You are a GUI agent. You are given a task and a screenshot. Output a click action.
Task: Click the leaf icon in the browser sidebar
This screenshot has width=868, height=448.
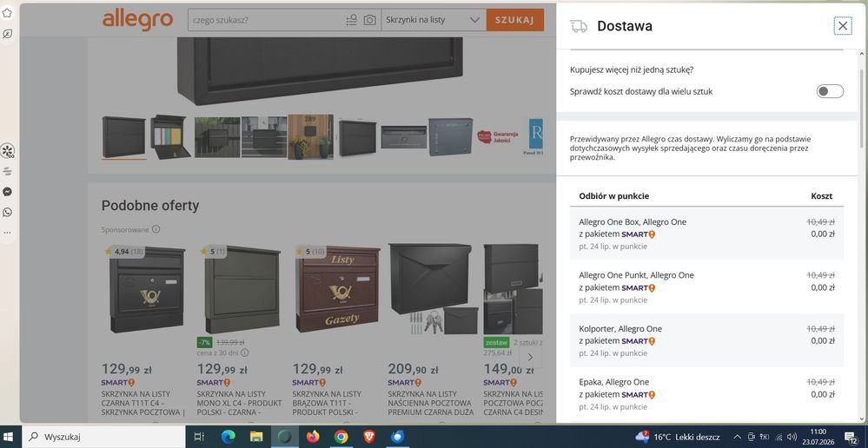(7, 34)
